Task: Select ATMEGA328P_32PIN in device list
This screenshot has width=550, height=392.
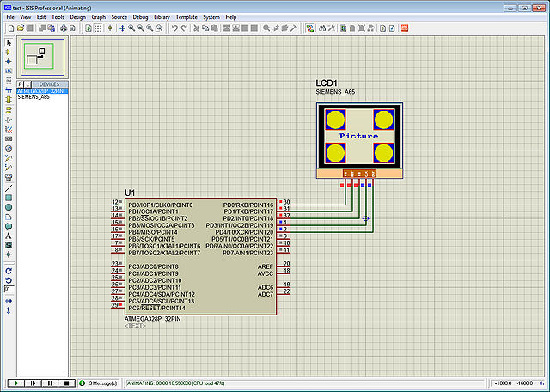Action: 42,91
